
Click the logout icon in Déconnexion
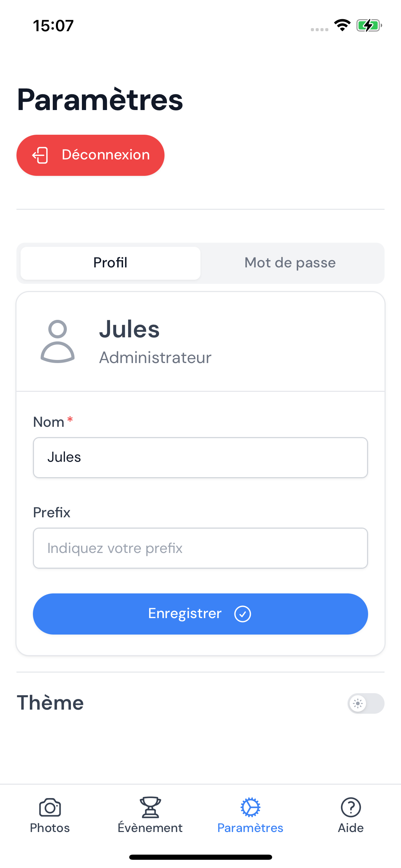pos(40,155)
